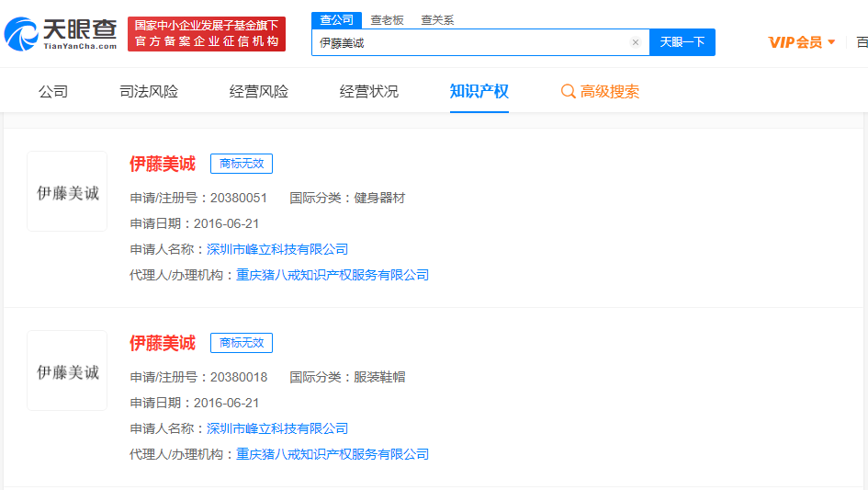The height and width of the screenshot is (490, 868).
Task: Open the VIP会员 menu label
Action: point(795,42)
